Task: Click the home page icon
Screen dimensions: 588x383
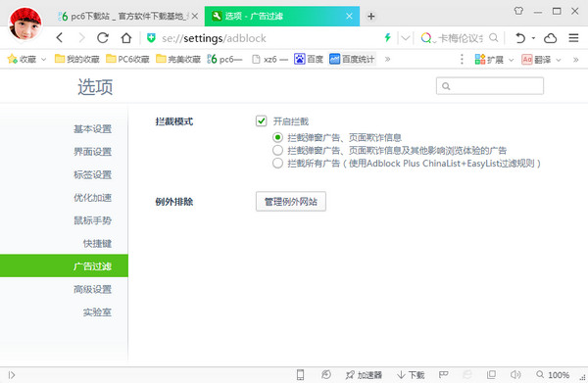Action: [x=126, y=38]
